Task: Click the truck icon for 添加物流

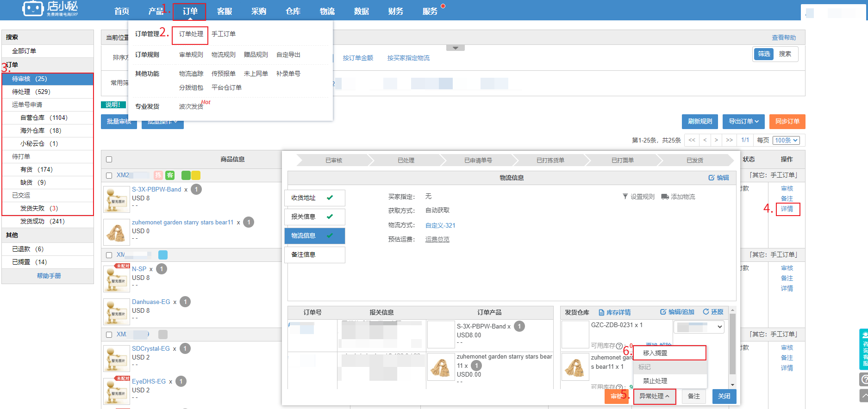Action: tap(665, 197)
